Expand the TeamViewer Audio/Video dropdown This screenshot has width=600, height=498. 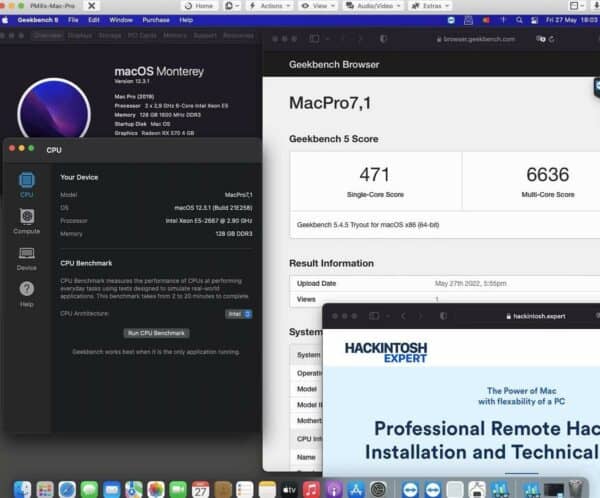click(373, 6)
